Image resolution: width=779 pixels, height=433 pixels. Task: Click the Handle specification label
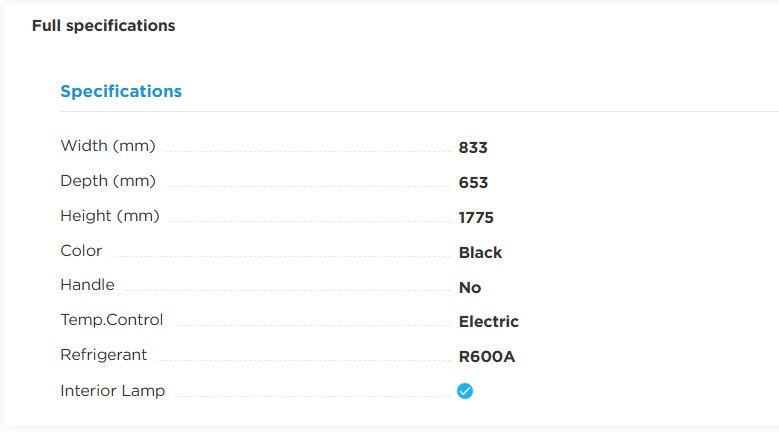point(87,285)
